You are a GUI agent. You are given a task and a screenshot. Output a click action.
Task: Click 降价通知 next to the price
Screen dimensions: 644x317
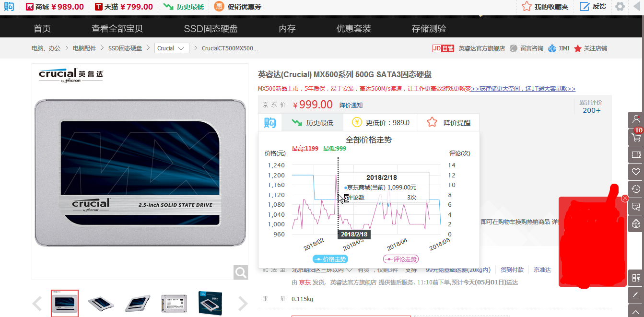tap(351, 105)
